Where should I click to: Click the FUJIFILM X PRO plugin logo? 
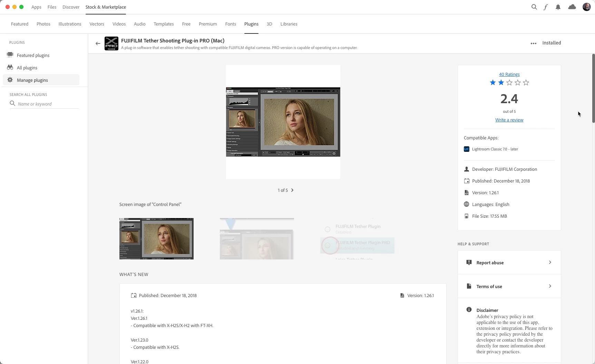pyautogui.click(x=111, y=43)
